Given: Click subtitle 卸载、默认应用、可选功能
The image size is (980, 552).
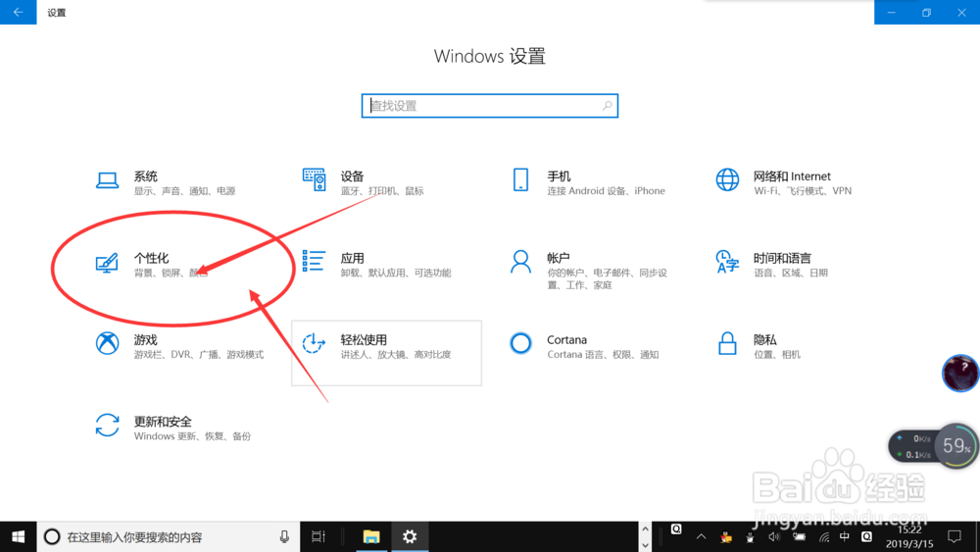Looking at the screenshot, I should (x=396, y=274).
